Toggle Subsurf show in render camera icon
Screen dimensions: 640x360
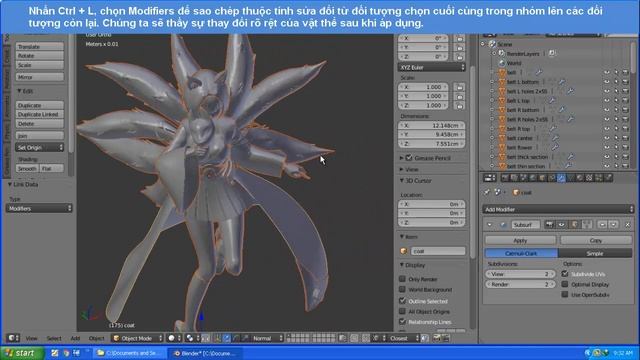pos(550,224)
